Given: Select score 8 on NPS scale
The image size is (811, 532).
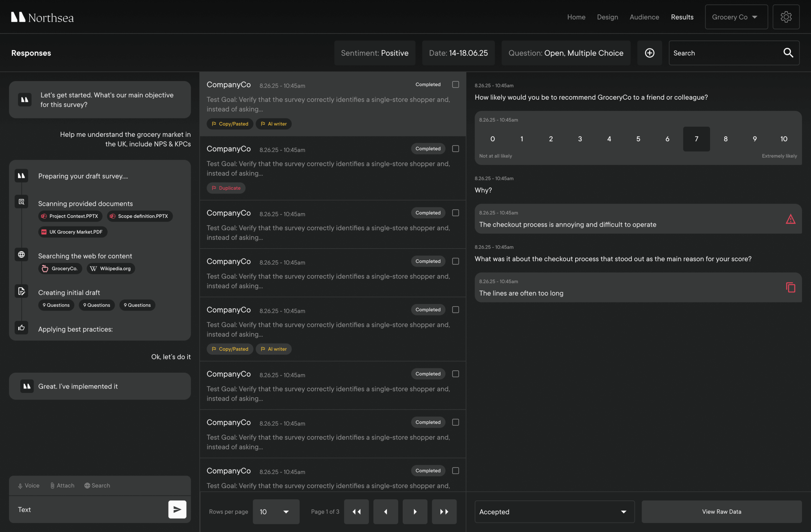Looking at the screenshot, I should point(725,139).
